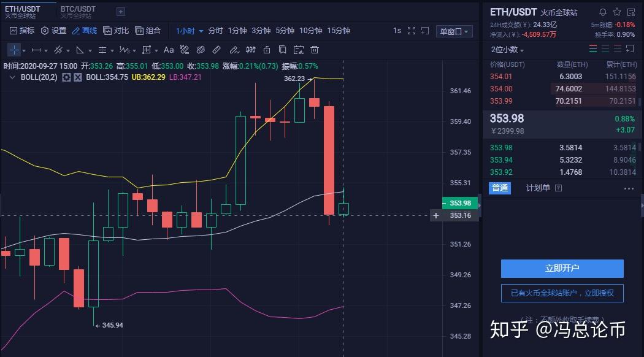Expand range measure tool options arrow
644x357 pixels.
coord(156,51)
